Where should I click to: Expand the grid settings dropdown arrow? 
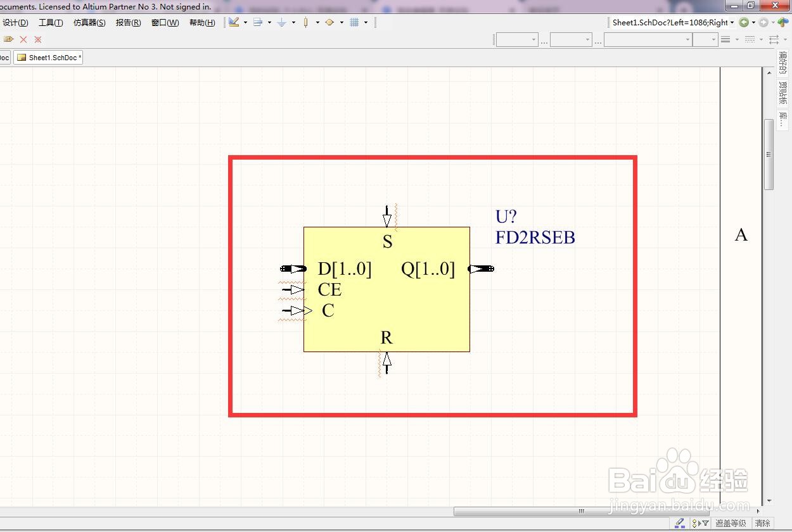click(x=366, y=23)
